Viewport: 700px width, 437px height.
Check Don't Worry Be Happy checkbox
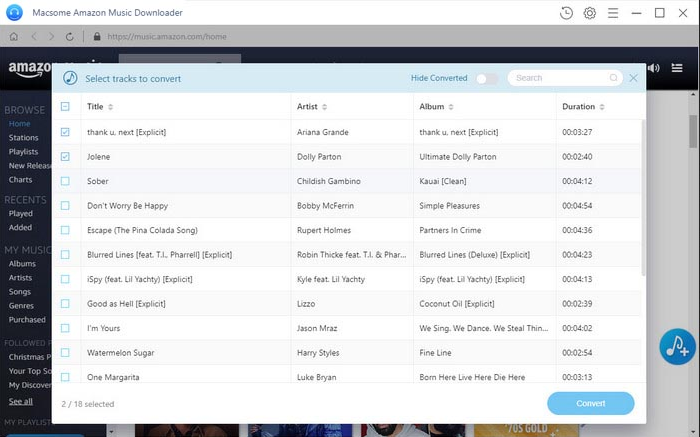point(65,206)
